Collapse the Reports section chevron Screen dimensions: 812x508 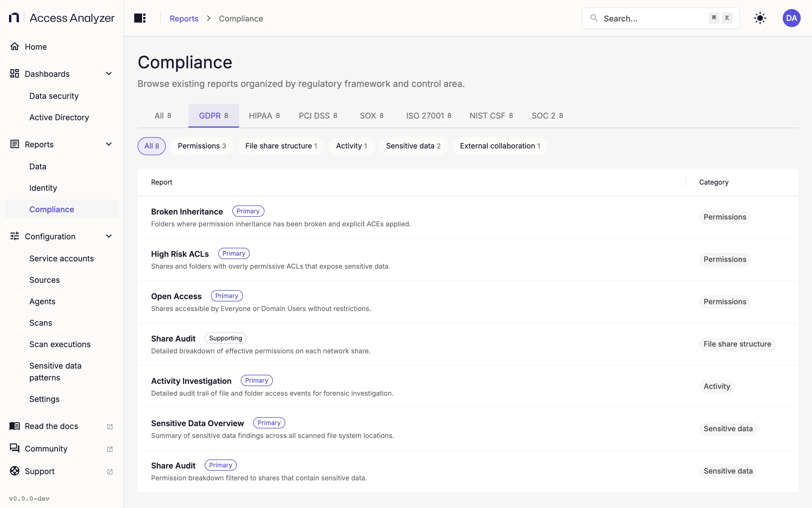109,144
